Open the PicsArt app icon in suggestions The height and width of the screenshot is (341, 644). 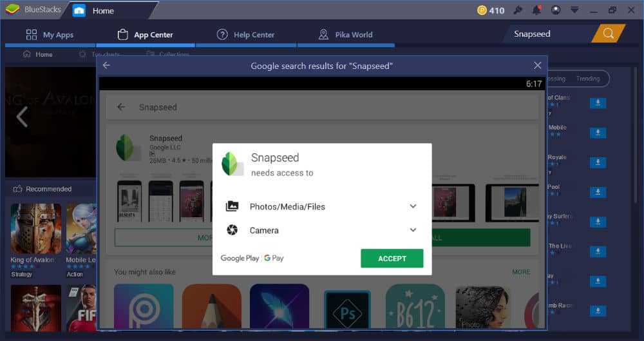point(144,306)
